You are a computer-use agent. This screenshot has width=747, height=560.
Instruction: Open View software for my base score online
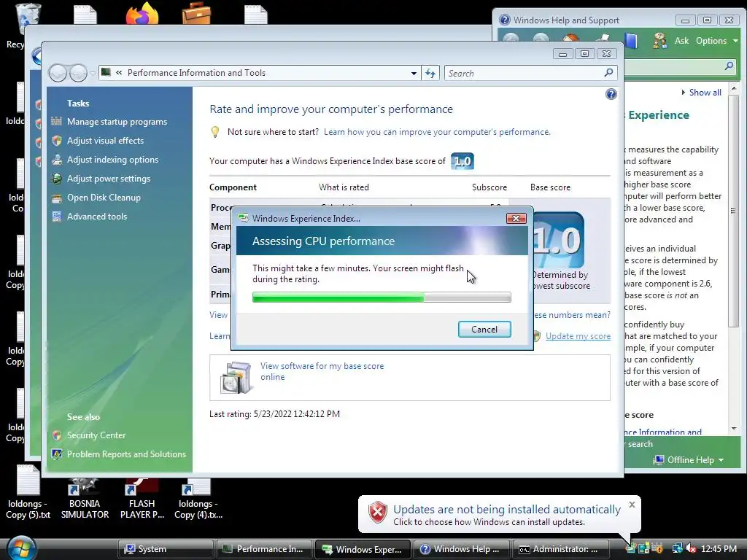click(x=322, y=371)
